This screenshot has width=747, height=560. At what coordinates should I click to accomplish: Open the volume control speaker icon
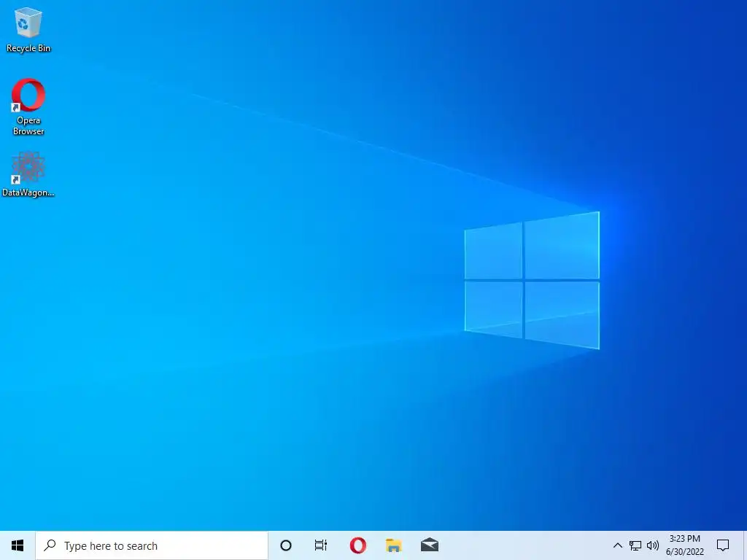coord(653,545)
